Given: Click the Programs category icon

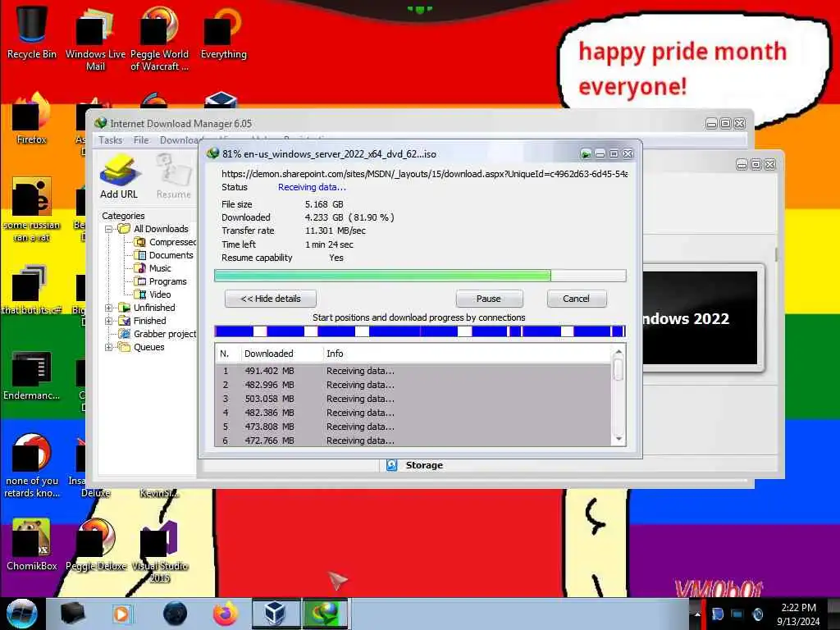Looking at the screenshot, I should 140,281.
